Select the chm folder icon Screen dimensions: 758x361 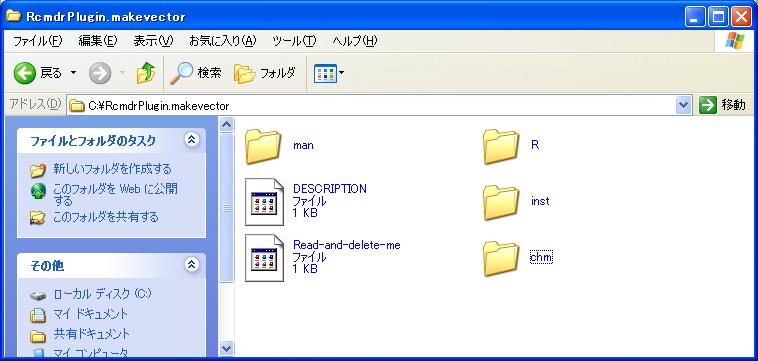[x=501, y=259]
